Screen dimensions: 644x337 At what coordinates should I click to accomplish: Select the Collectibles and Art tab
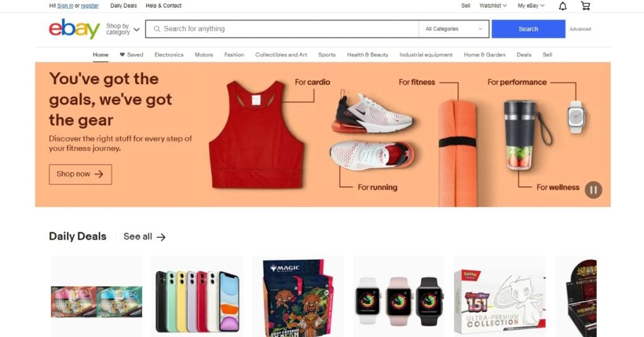281,55
